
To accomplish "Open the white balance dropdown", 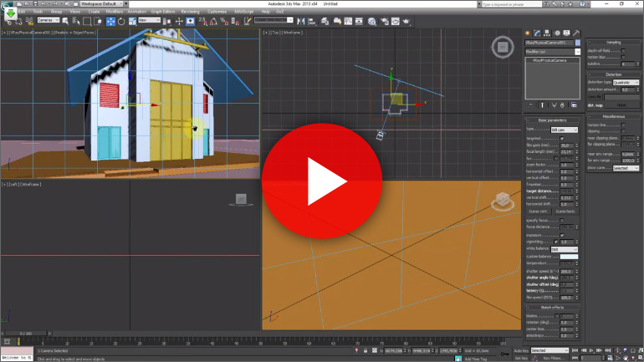I will (x=565, y=249).
